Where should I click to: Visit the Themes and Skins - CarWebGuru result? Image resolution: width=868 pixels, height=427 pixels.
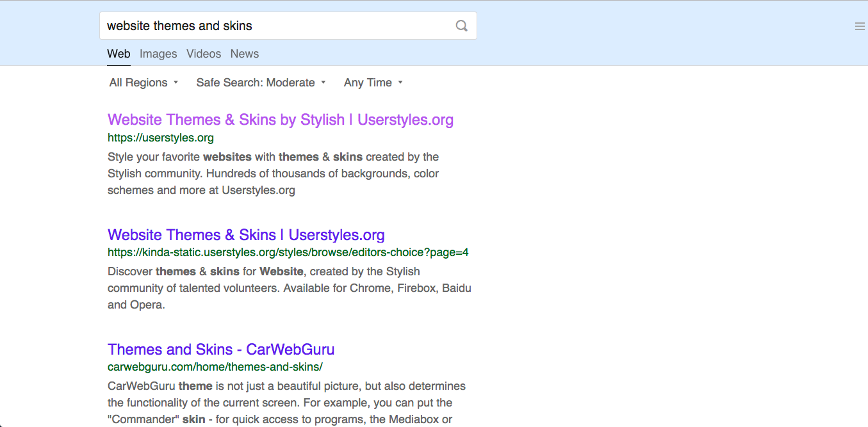[x=220, y=350]
